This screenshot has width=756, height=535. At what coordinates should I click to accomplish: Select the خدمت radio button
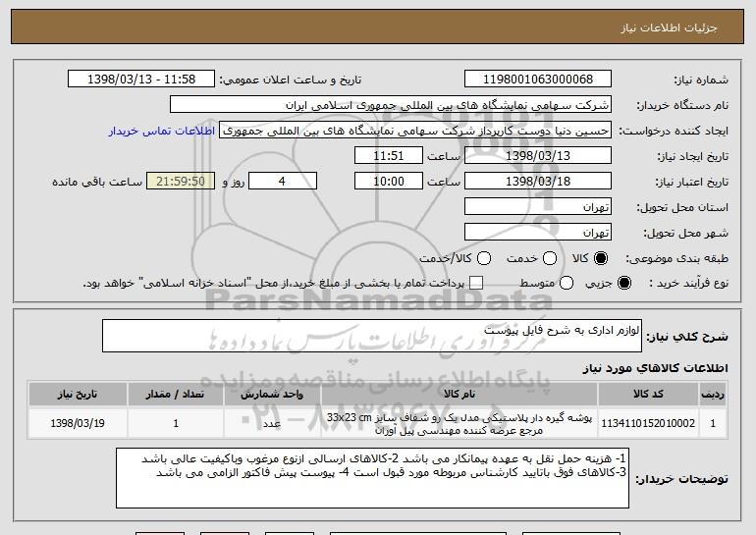pos(550,259)
